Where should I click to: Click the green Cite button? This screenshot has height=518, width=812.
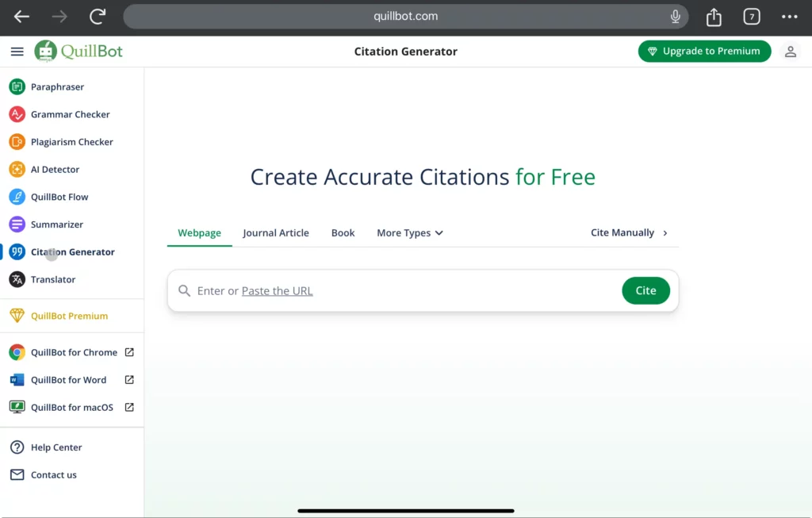pyautogui.click(x=645, y=290)
